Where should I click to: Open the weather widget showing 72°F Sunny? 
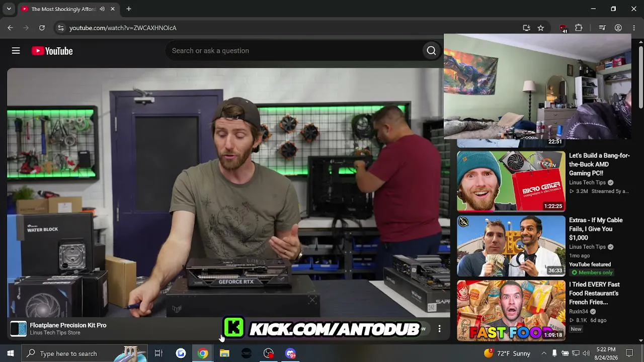click(x=507, y=353)
